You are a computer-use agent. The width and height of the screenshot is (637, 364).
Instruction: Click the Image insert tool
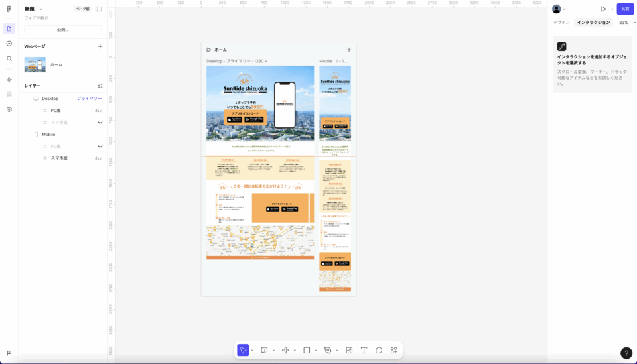point(349,350)
